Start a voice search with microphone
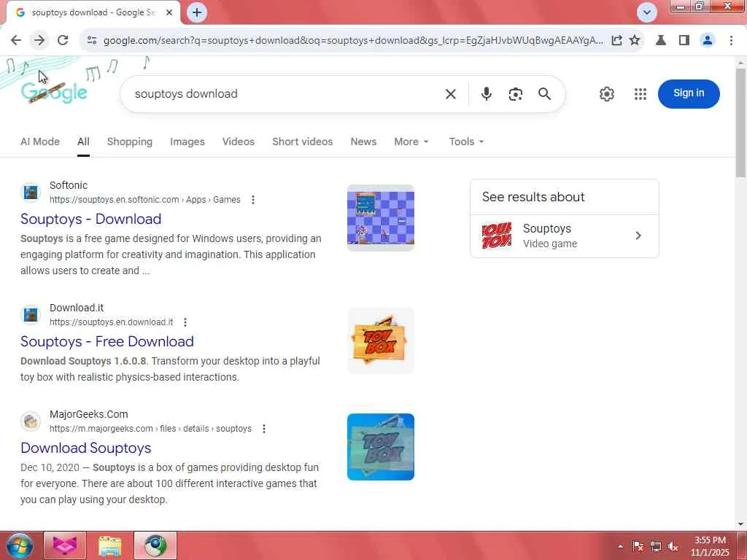747x560 pixels. [487, 94]
